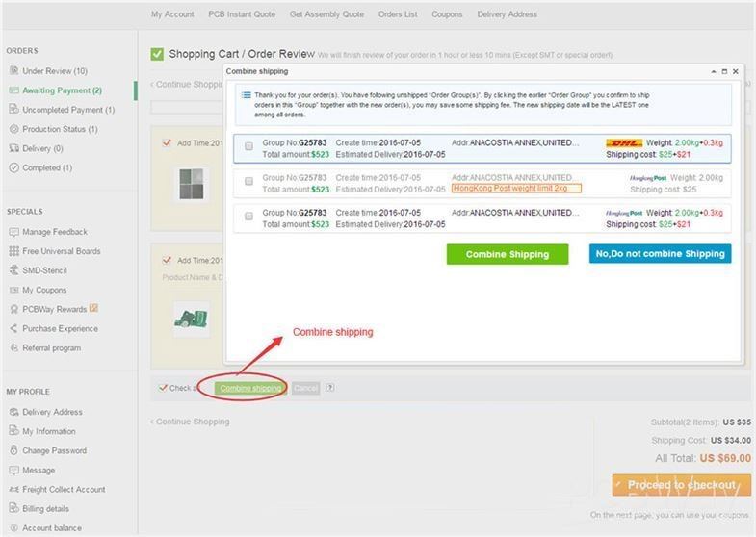Choose No, Do not combine Shipping

coord(660,254)
